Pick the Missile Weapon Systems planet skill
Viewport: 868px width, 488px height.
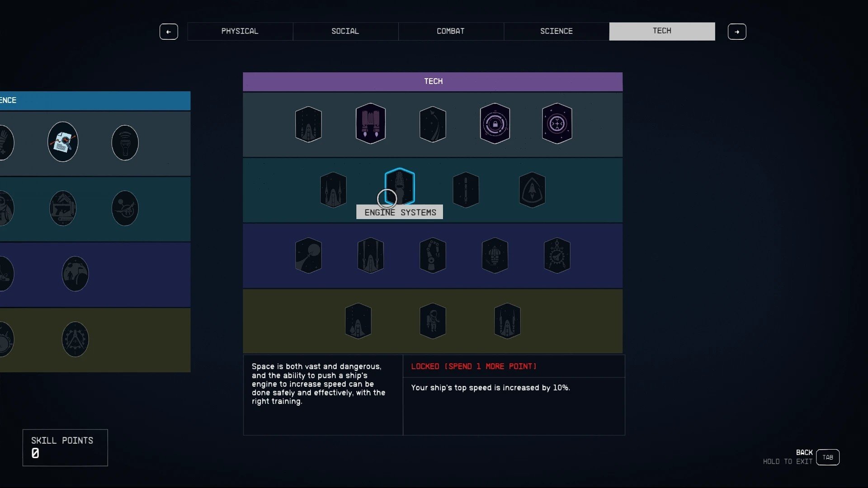tap(308, 255)
